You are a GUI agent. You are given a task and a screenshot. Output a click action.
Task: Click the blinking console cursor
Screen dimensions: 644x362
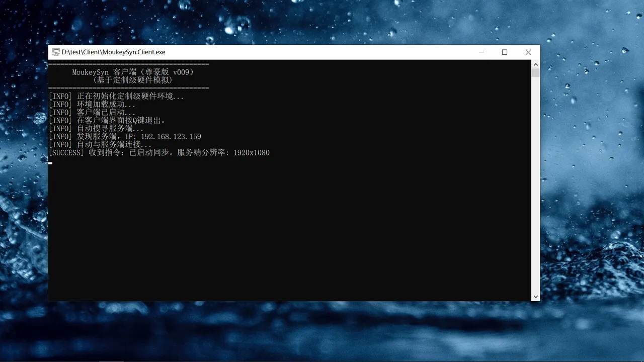coord(50,163)
